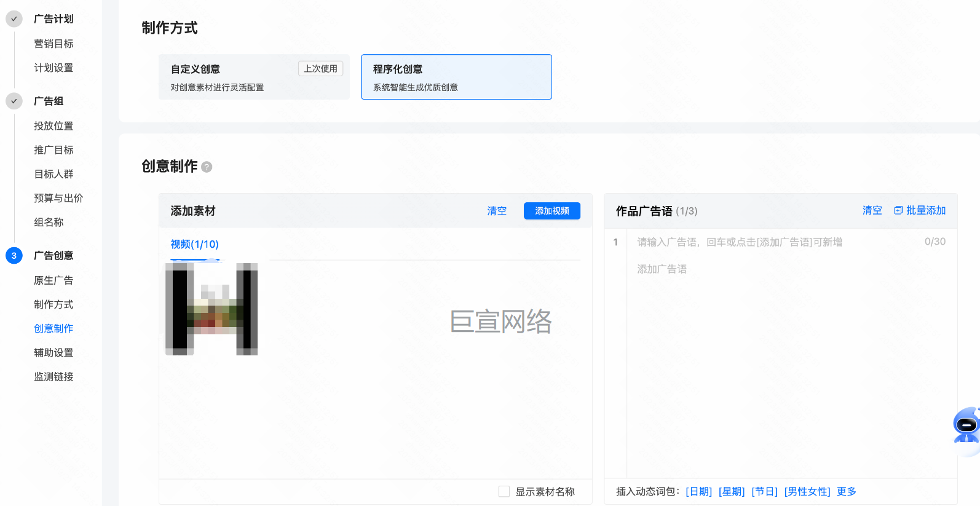Select the 程序化创意 creation mode
Image resolution: width=980 pixels, height=506 pixels.
click(x=456, y=77)
